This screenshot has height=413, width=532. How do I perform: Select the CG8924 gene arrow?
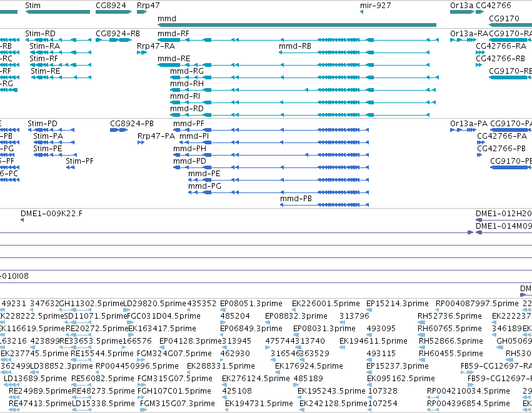pos(114,12)
